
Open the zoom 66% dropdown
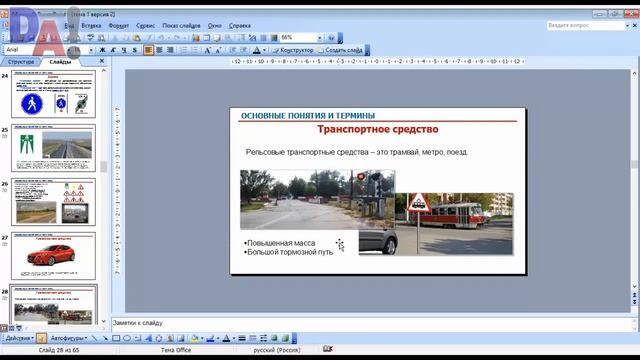pyautogui.click(x=320, y=38)
